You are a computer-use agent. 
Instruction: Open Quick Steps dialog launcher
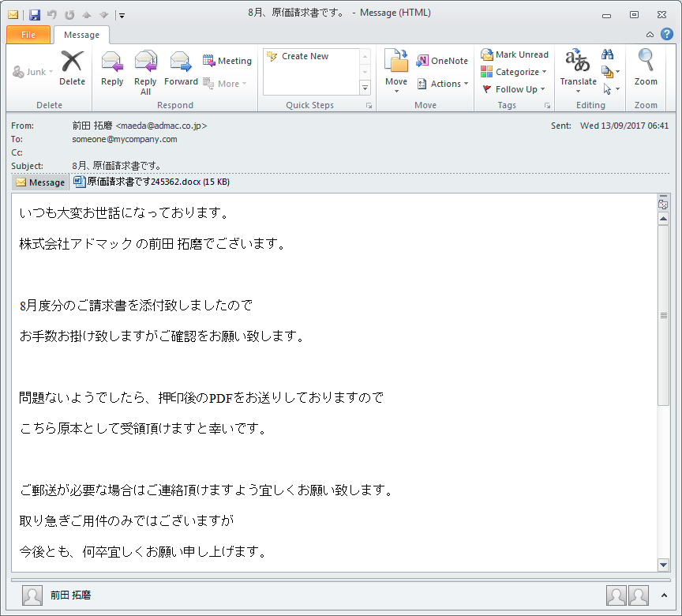click(369, 106)
